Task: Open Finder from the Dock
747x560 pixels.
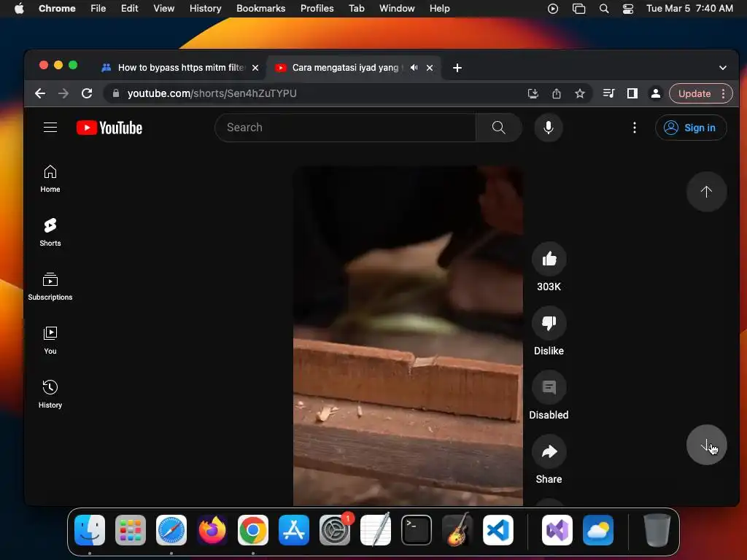Action: pyautogui.click(x=90, y=530)
